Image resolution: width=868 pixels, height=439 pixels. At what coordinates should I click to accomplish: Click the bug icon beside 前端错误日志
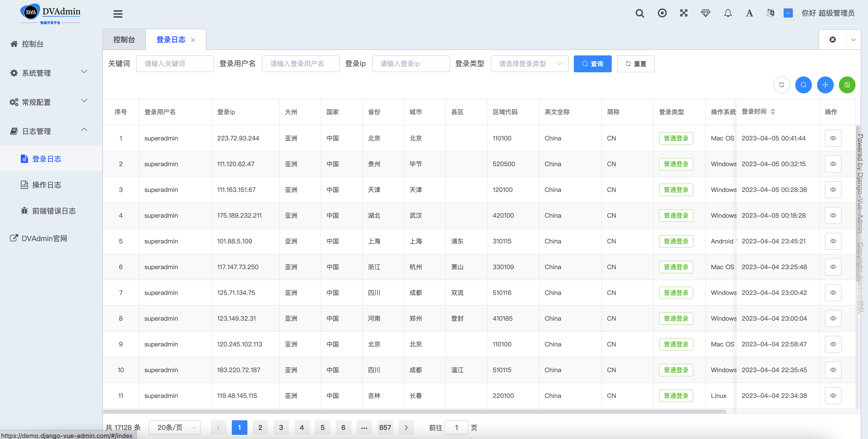pyautogui.click(x=24, y=211)
